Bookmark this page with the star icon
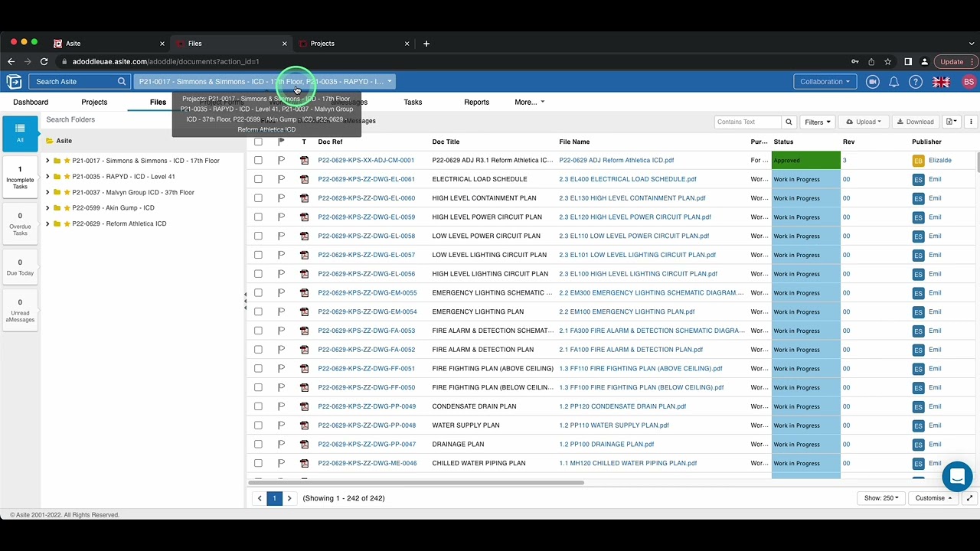Image resolution: width=980 pixels, height=551 pixels. (x=887, y=61)
